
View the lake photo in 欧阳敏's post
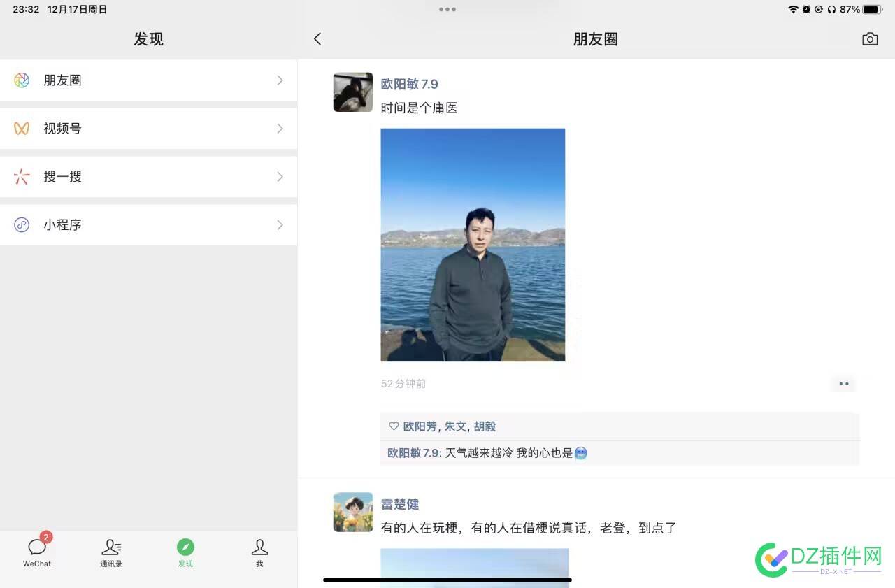473,245
